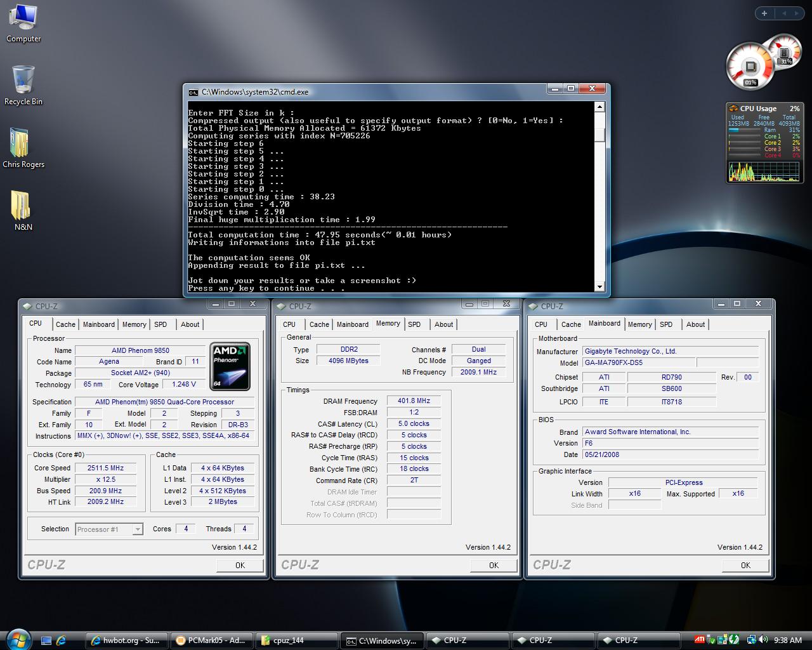Open the N&N folder on desktop
Screen dimensions: 812x650
click(23, 211)
